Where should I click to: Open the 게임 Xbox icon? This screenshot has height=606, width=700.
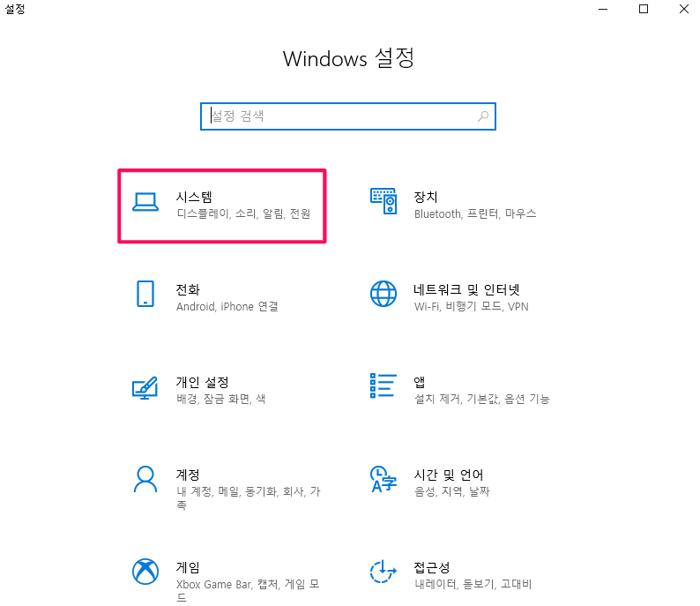pyautogui.click(x=145, y=572)
